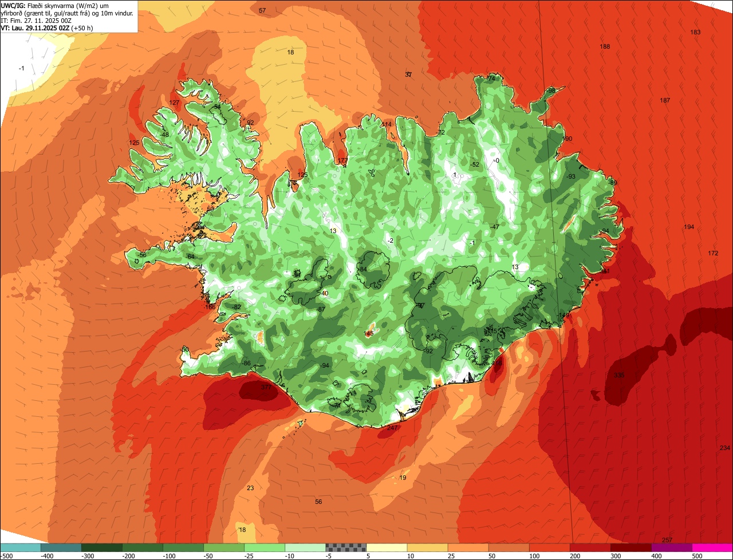Click the 127 value near the Westfjords
733x560 pixels.
(175, 103)
